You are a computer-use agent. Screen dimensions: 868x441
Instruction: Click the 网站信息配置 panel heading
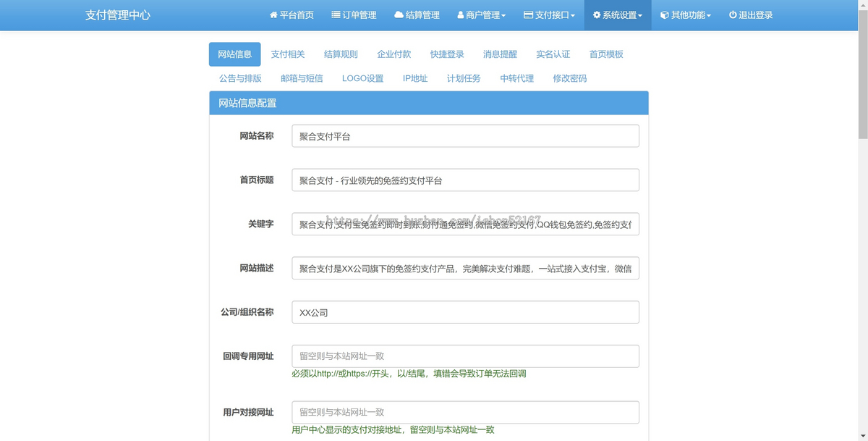[247, 103]
